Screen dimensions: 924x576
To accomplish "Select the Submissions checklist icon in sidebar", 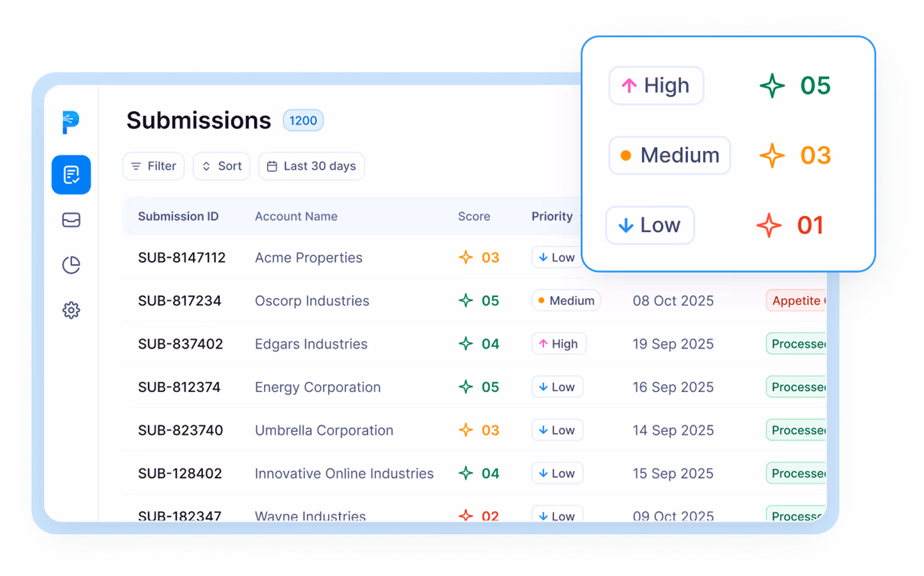I will 71,175.
